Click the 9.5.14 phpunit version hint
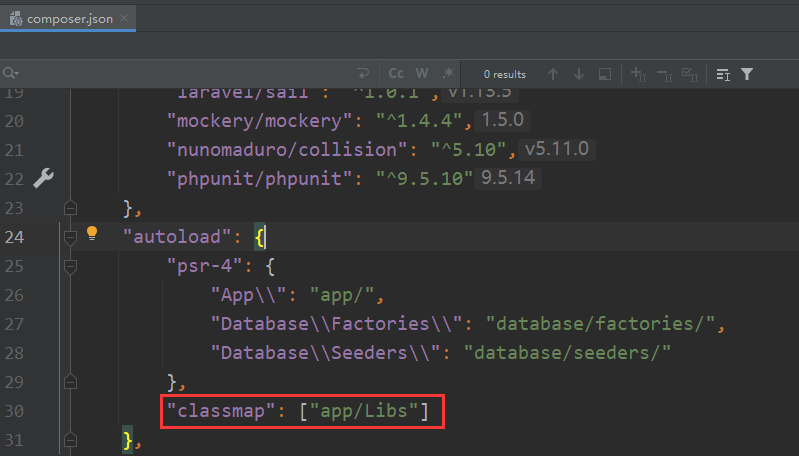The width and height of the screenshot is (799, 456). click(508, 178)
